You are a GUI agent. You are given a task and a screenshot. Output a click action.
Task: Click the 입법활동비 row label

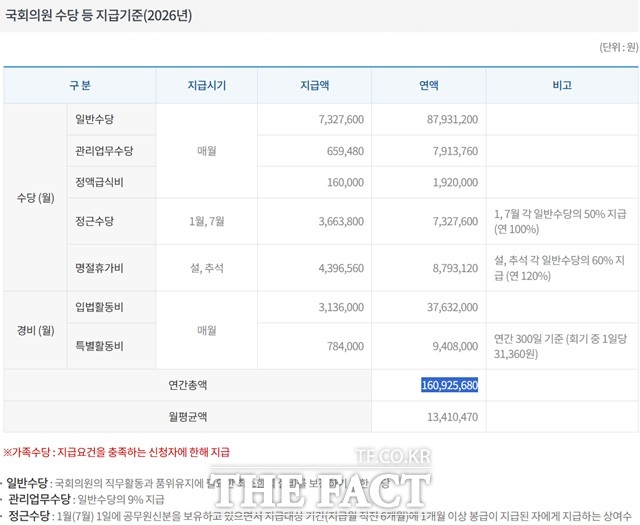[x=99, y=307]
